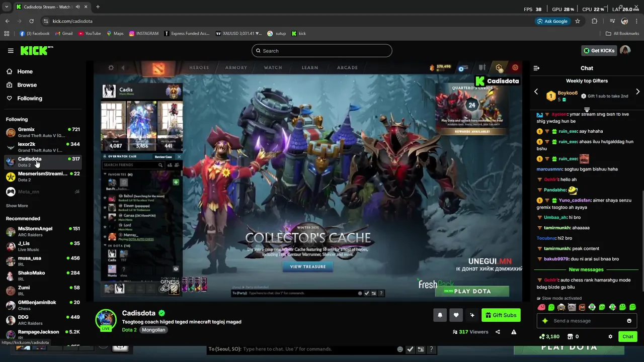Share the stream with share icon

click(x=498, y=332)
